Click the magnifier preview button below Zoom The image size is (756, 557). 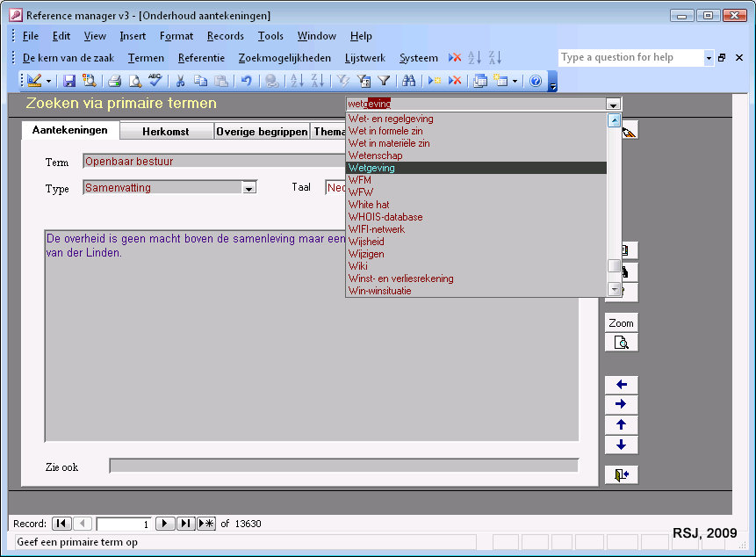(x=621, y=343)
